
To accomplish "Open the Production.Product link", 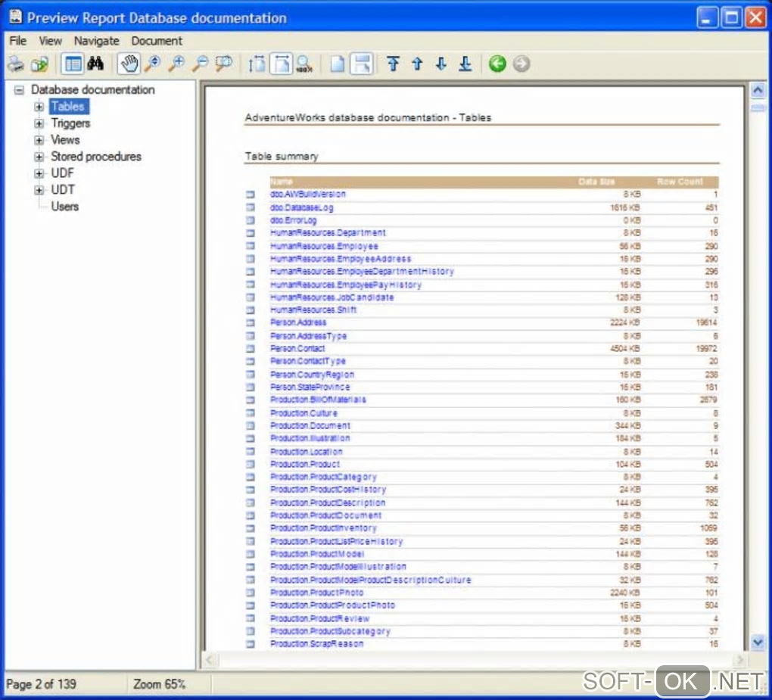I will [x=305, y=464].
